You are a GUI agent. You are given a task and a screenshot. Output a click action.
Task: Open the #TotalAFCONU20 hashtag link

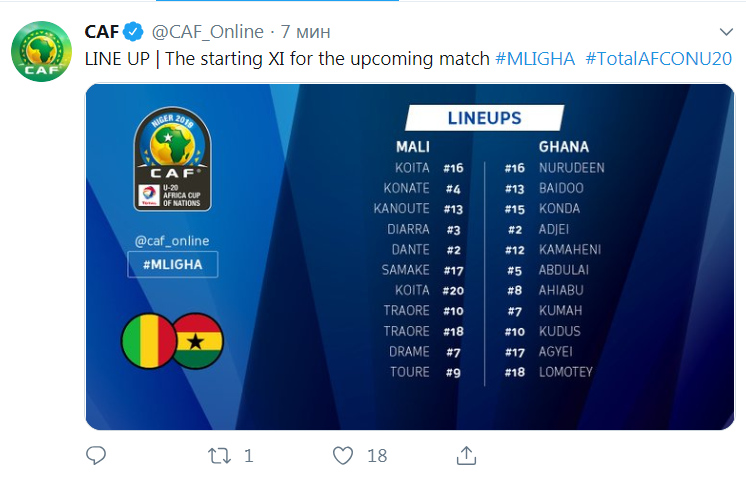[x=658, y=59]
